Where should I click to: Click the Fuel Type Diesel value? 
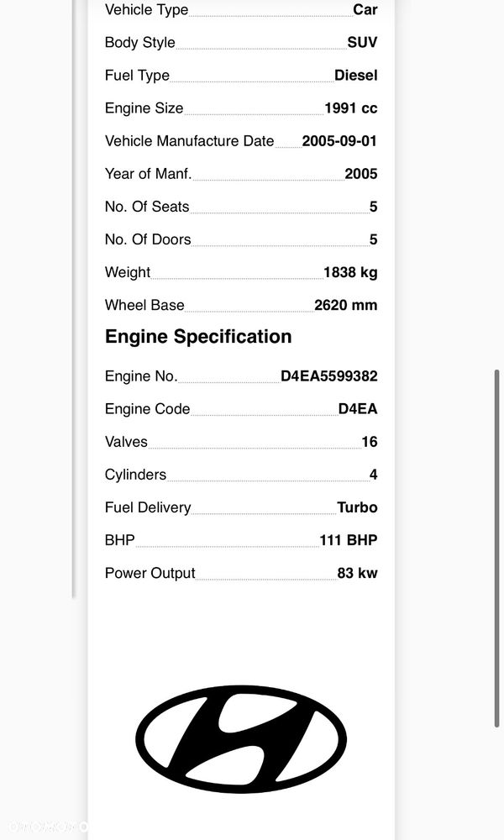[355, 75]
